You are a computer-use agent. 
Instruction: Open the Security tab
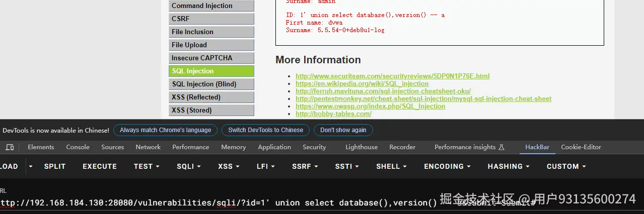(314, 147)
